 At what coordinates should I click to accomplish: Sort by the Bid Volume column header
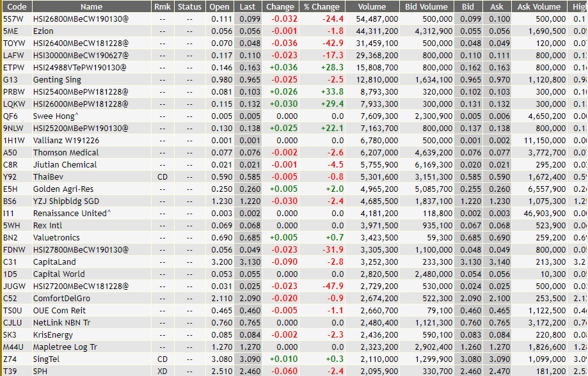point(424,6)
